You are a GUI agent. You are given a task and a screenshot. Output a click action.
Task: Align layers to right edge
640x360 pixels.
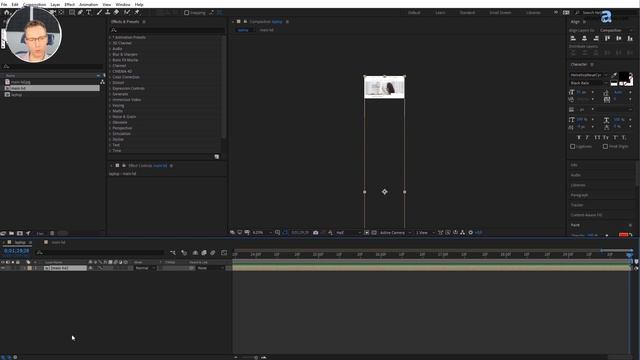pos(596,38)
